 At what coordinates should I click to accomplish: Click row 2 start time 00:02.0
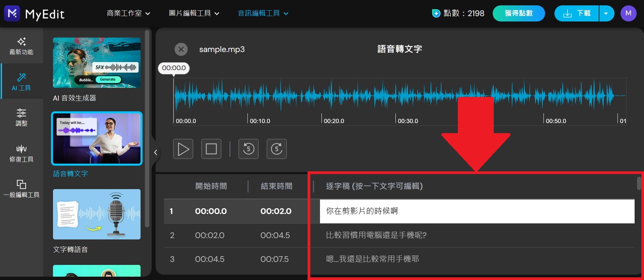point(210,235)
